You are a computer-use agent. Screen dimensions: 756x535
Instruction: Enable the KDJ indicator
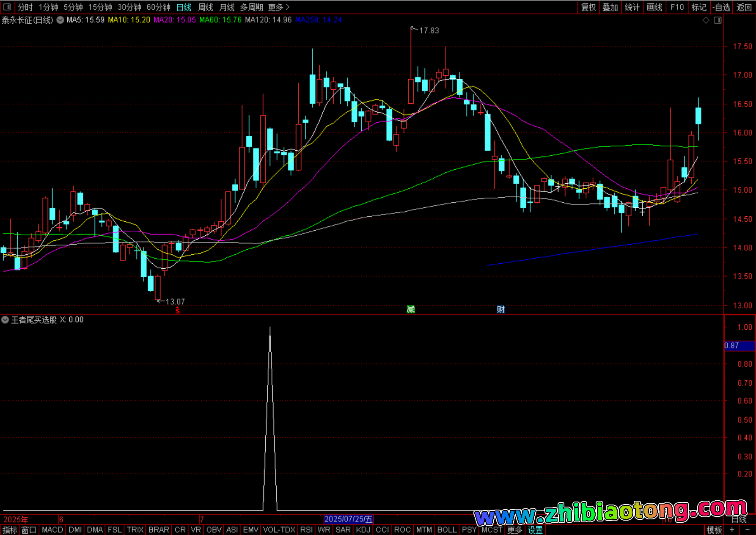[363, 529]
